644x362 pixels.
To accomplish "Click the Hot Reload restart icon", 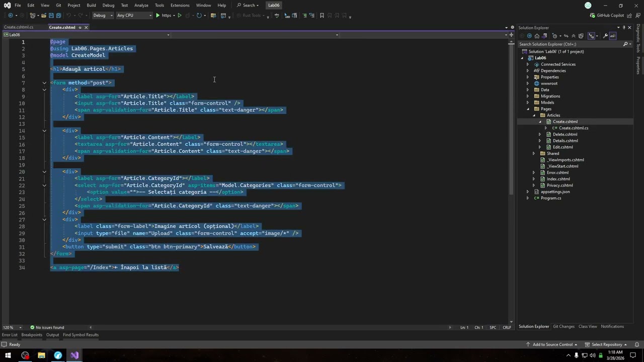I will click(199, 16).
